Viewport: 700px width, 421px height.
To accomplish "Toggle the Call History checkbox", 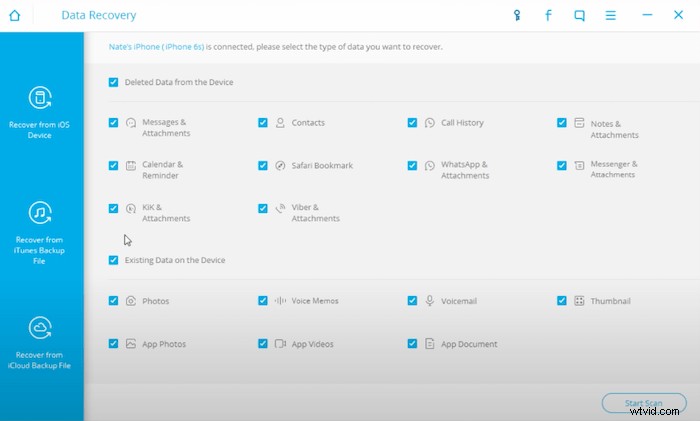I will click(413, 123).
